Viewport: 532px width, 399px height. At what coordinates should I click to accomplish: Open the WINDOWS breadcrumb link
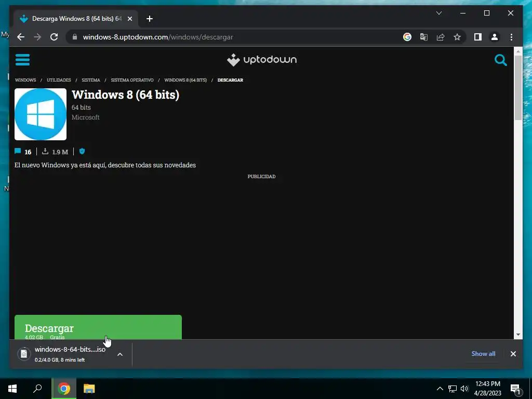coord(25,80)
